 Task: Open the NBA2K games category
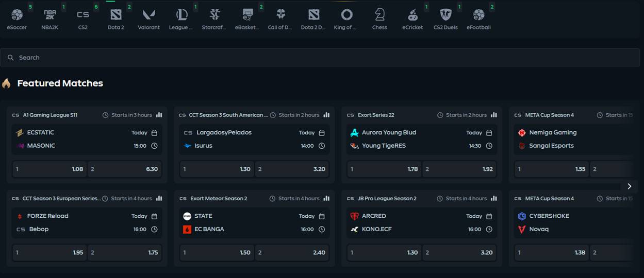tap(50, 15)
